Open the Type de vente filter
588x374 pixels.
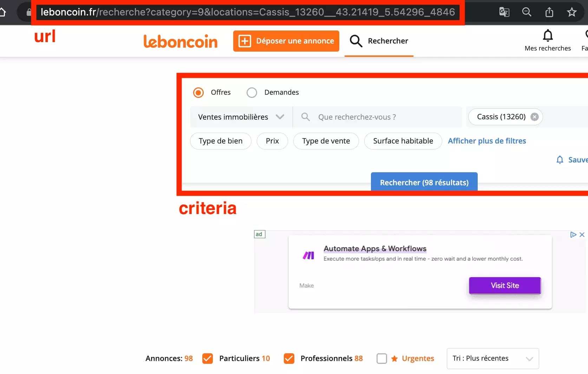point(326,141)
